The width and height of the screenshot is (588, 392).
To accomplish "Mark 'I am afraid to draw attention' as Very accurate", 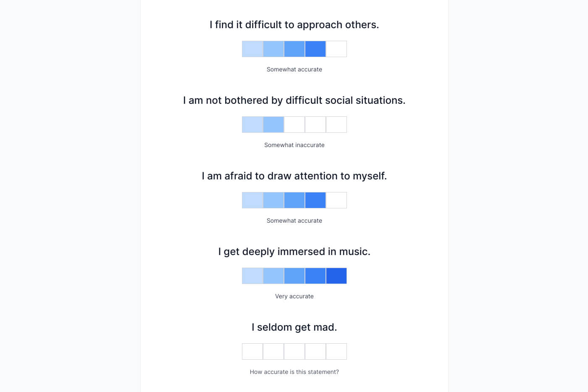I will tap(336, 200).
